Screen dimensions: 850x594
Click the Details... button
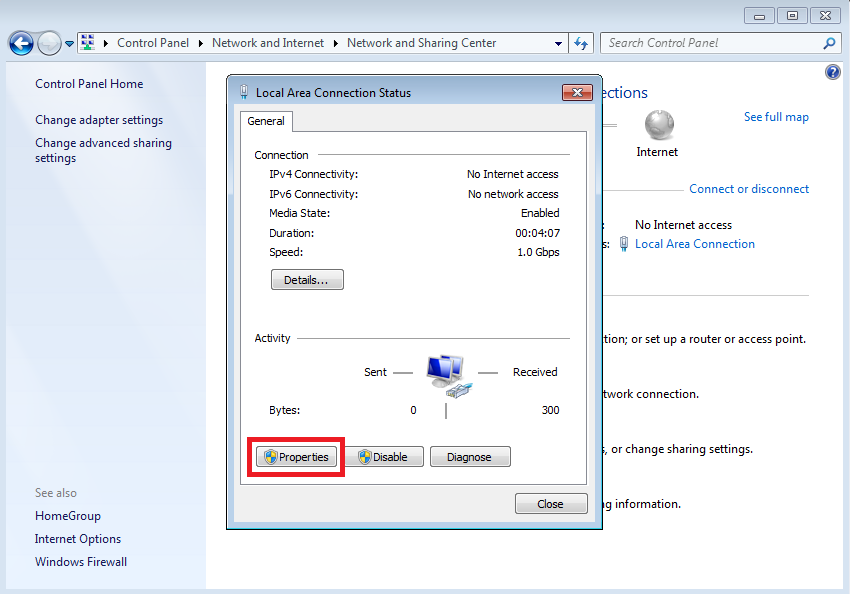(x=307, y=280)
